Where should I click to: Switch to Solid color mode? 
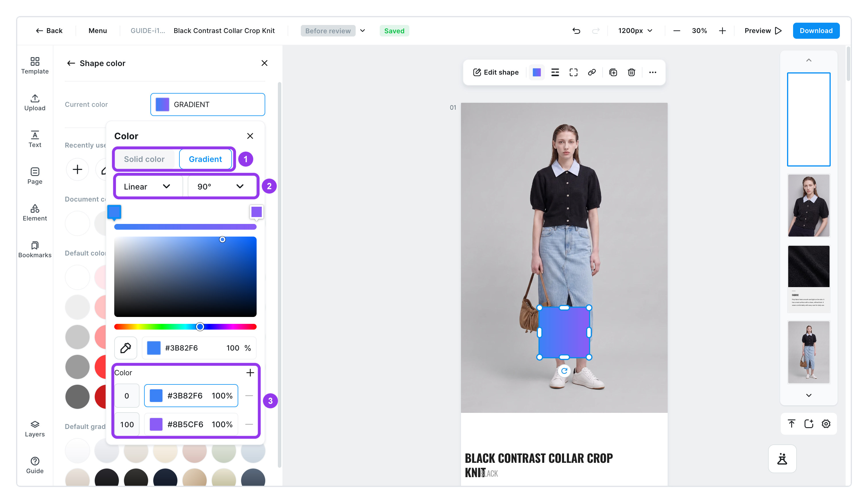click(144, 159)
